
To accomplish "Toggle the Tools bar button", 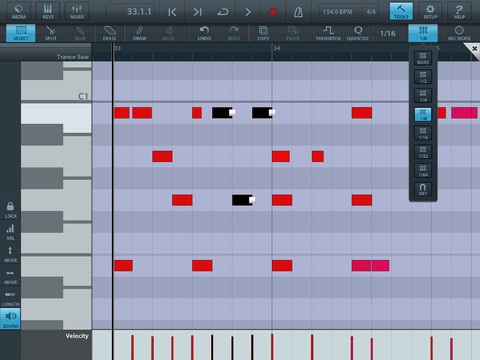I will (x=401, y=12).
